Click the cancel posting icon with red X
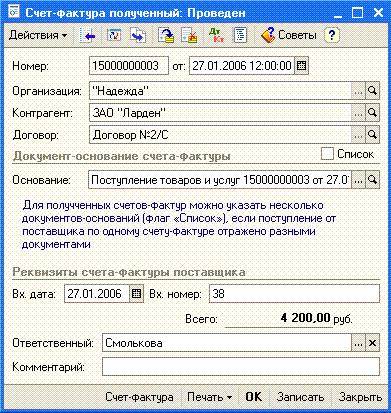The width and height of the screenshot is (391, 413). 189,35
